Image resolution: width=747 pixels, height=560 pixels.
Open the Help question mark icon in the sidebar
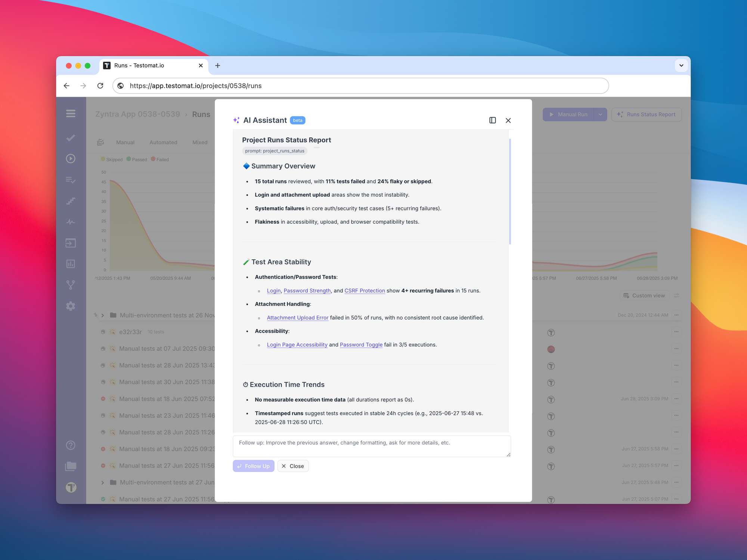pyautogui.click(x=71, y=445)
